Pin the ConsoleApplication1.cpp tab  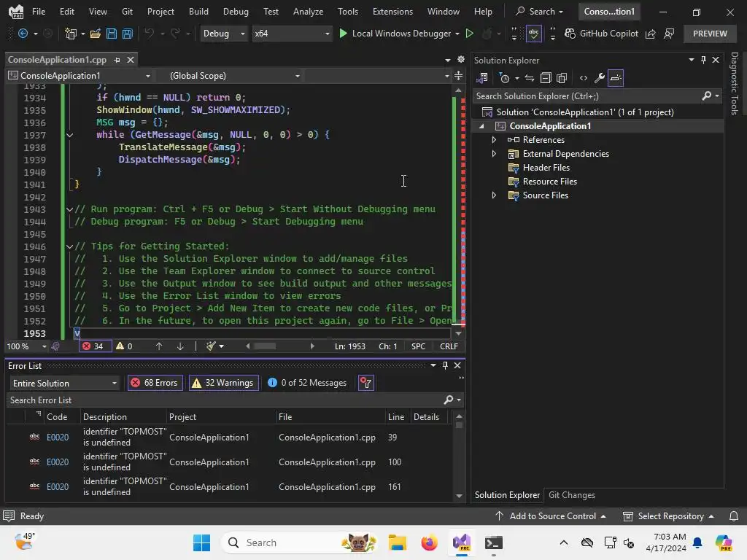(x=117, y=60)
